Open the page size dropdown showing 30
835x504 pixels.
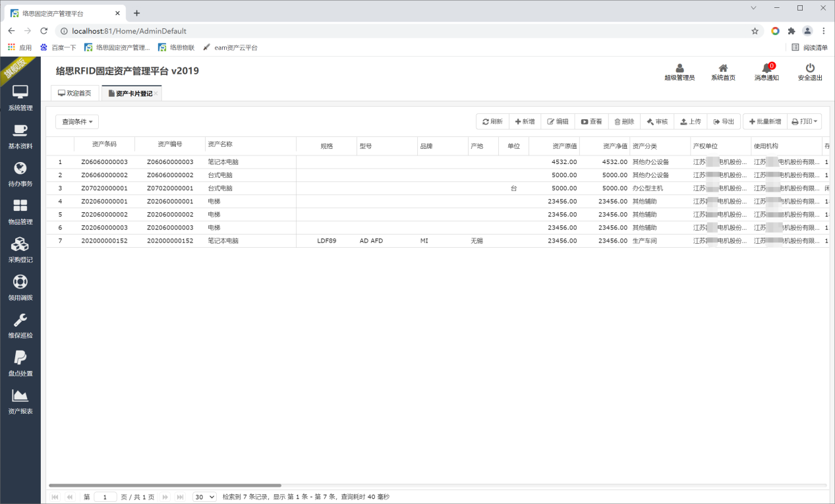click(204, 497)
